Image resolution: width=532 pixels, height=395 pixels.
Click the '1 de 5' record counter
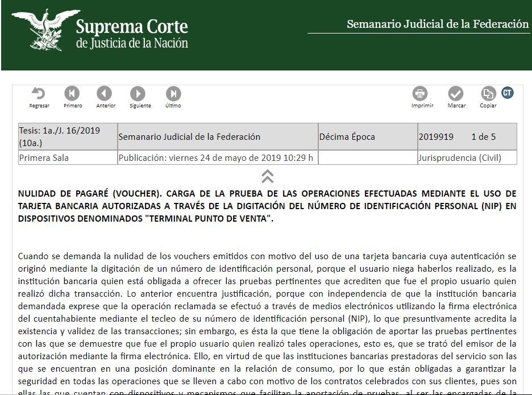coord(484,137)
